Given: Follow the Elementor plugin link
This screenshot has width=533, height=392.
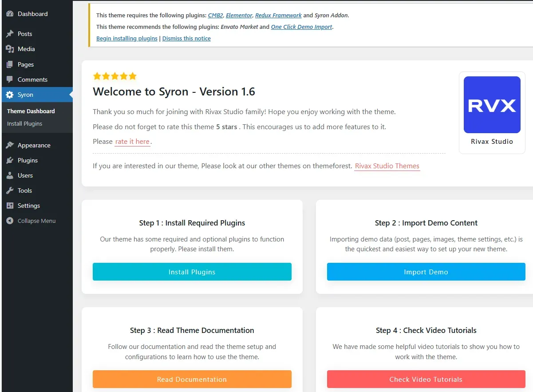Looking at the screenshot, I should click(240, 15).
